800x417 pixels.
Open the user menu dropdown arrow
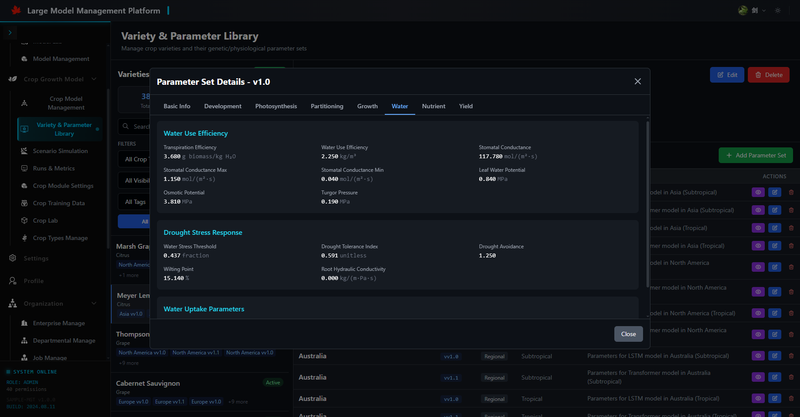(764, 10)
